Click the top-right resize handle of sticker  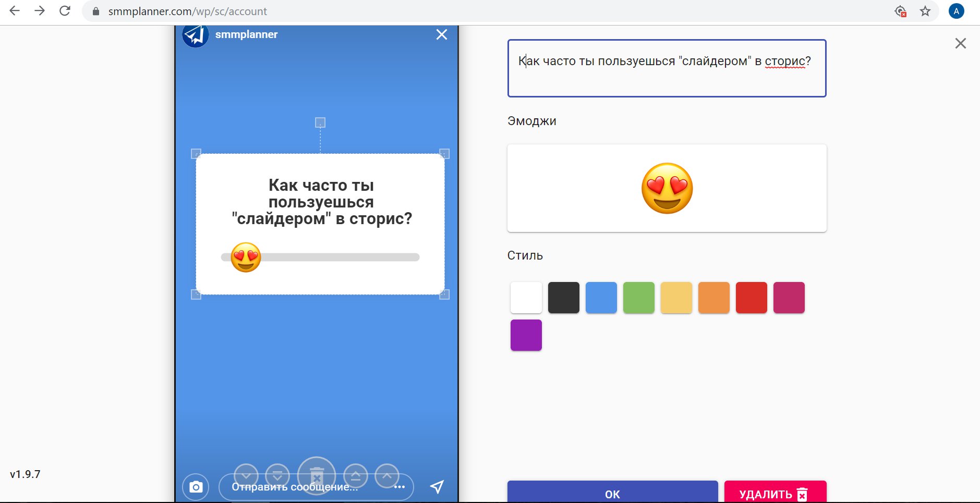[x=444, y=154]
